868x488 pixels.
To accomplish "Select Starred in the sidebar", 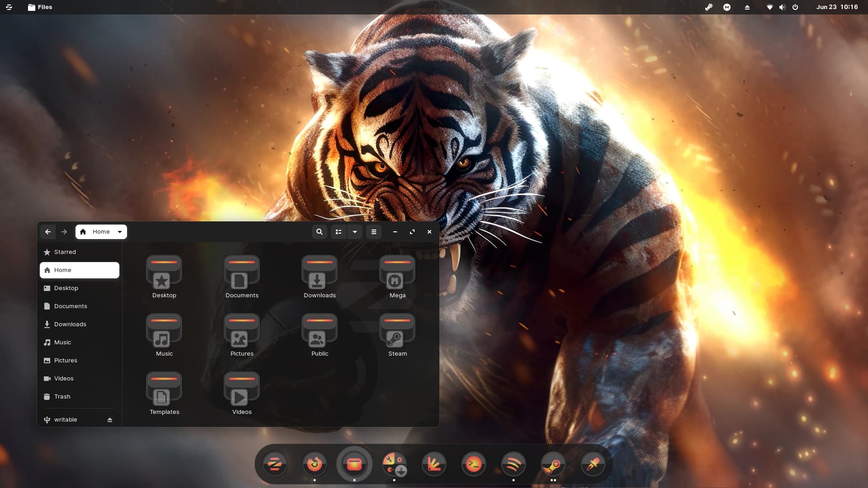I will (x=80, y=252).
